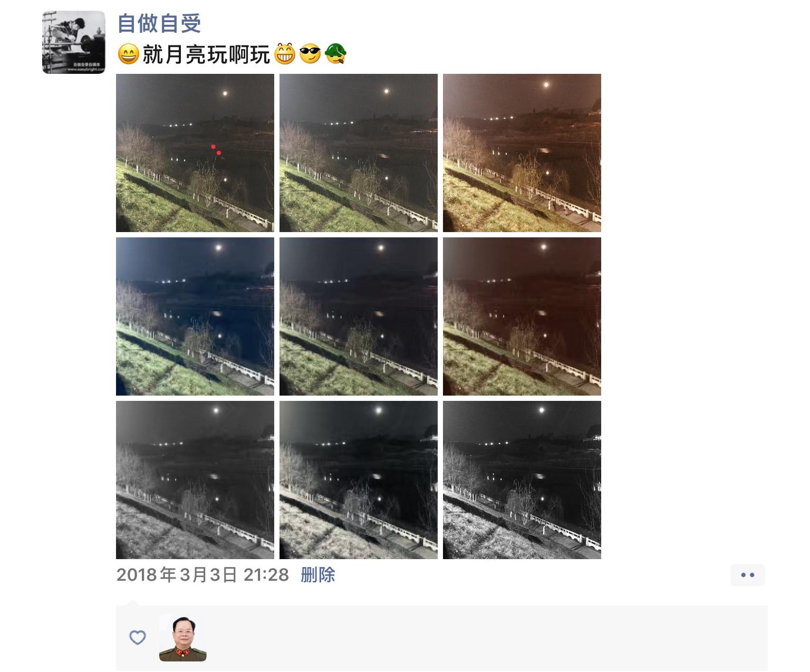Click the grinning emoji before the caption
This screenshot has height=672, width=810.
click(x=128, y=54)
